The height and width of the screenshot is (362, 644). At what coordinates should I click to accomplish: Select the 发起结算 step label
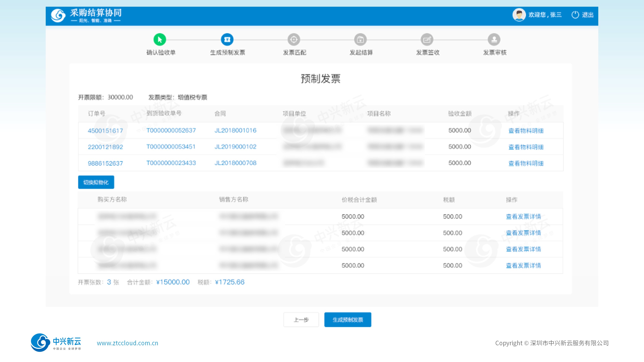[x=361, y=52]
